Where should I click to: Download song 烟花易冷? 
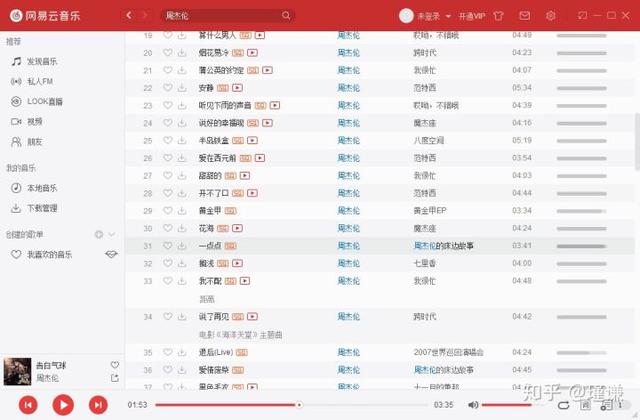[x=182, y=53]
